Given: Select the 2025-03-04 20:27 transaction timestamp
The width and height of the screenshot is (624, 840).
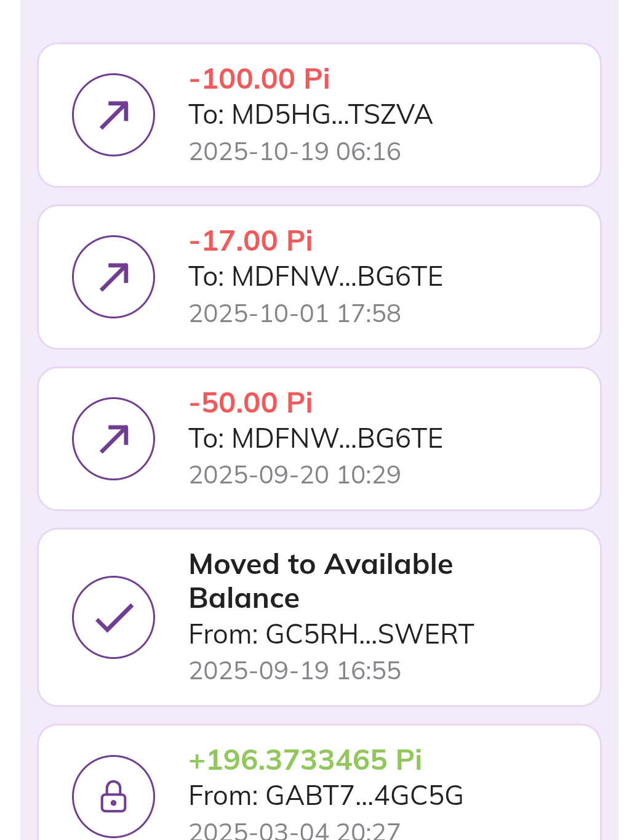Looking at the screenshot, I should [x=295, y=831].
